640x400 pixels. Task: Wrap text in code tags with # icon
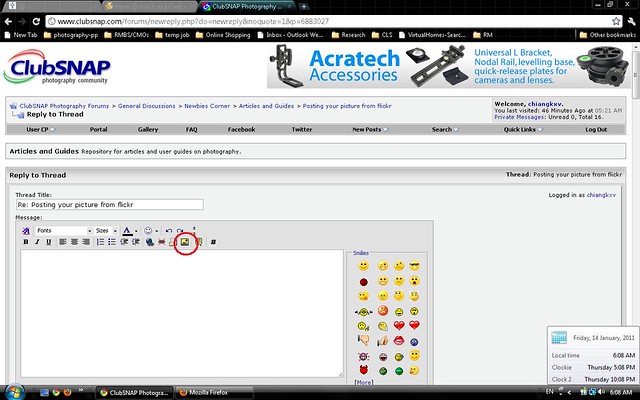213,242
